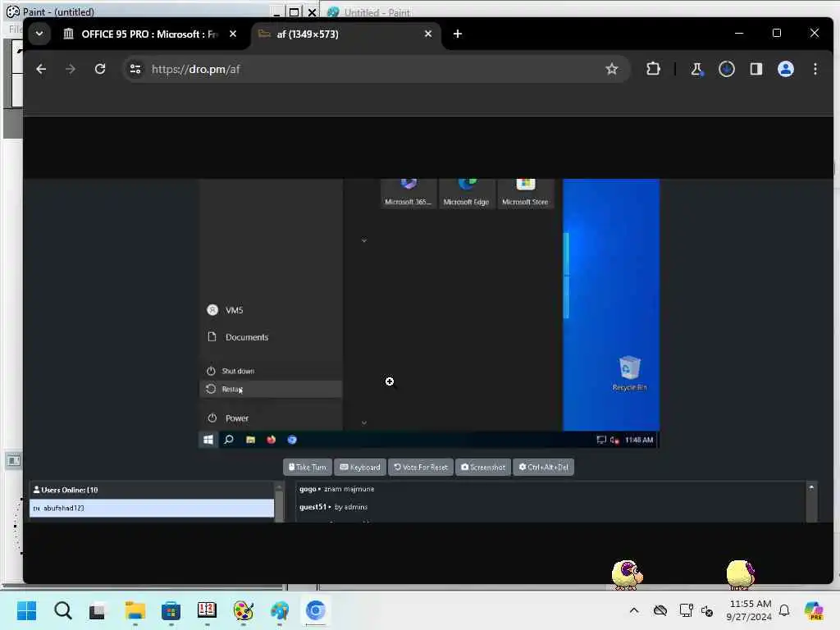Click gogo's chat message

tap(337, 489)
